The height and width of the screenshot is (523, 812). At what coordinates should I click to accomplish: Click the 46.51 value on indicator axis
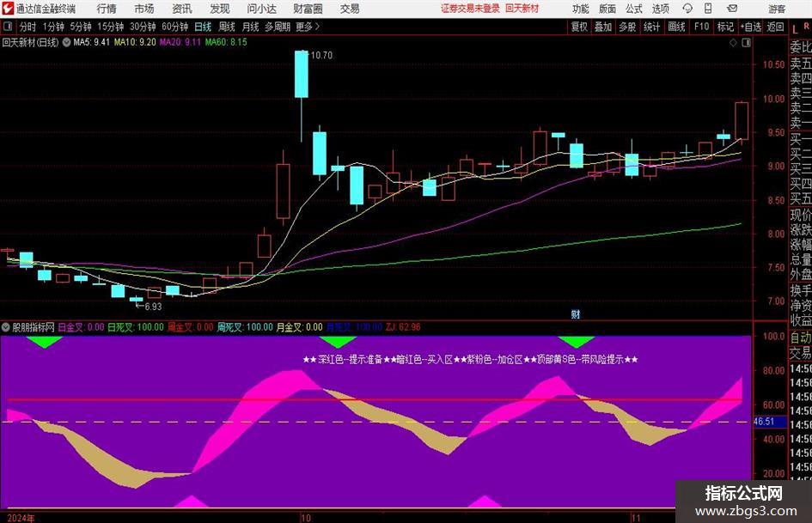coord(764,422)
